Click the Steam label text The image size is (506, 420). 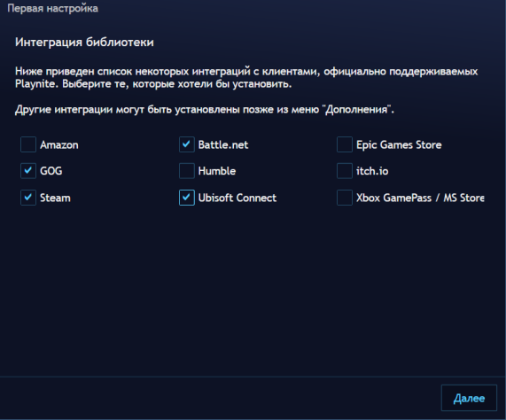55,198
